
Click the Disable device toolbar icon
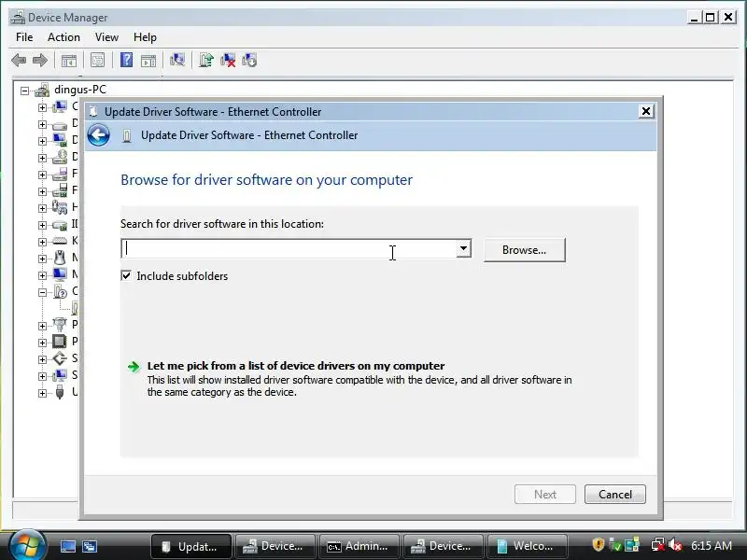pyautogui.click(x=249, y=60)
